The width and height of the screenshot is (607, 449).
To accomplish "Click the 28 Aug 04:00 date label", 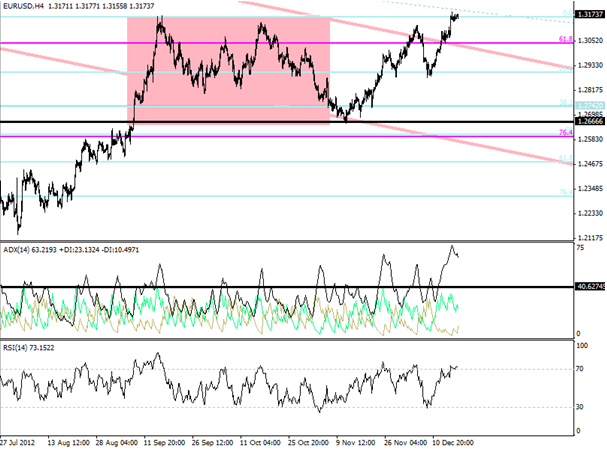I will tap(117, 442).
